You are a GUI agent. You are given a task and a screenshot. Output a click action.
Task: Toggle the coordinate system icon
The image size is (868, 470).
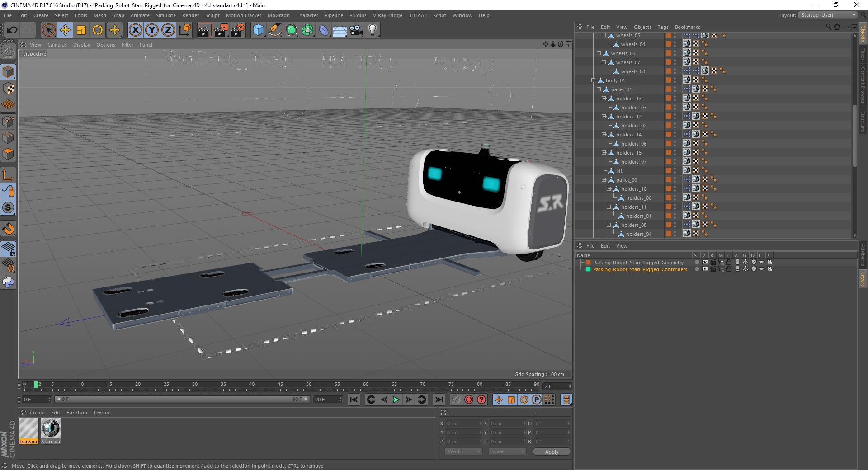[185, 30]
